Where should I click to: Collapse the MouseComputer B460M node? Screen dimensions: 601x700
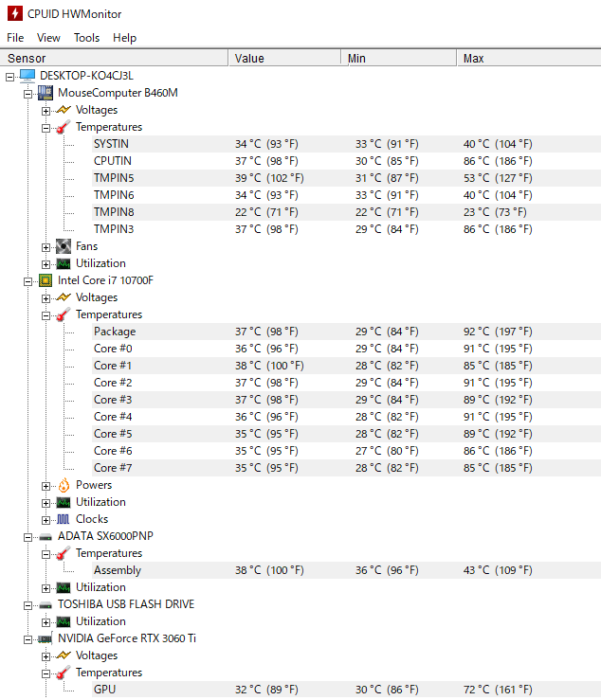coord(27,94)
